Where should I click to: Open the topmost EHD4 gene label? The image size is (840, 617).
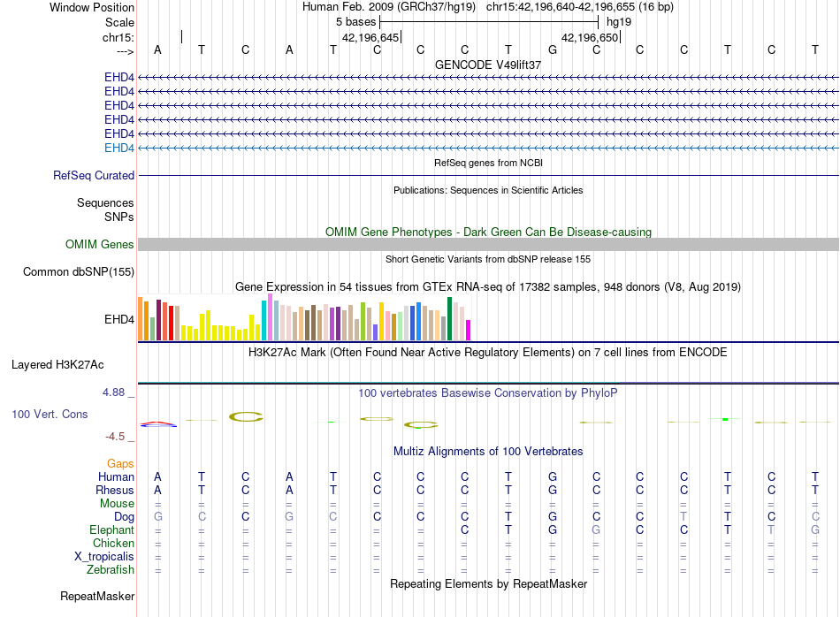[119, 77]
